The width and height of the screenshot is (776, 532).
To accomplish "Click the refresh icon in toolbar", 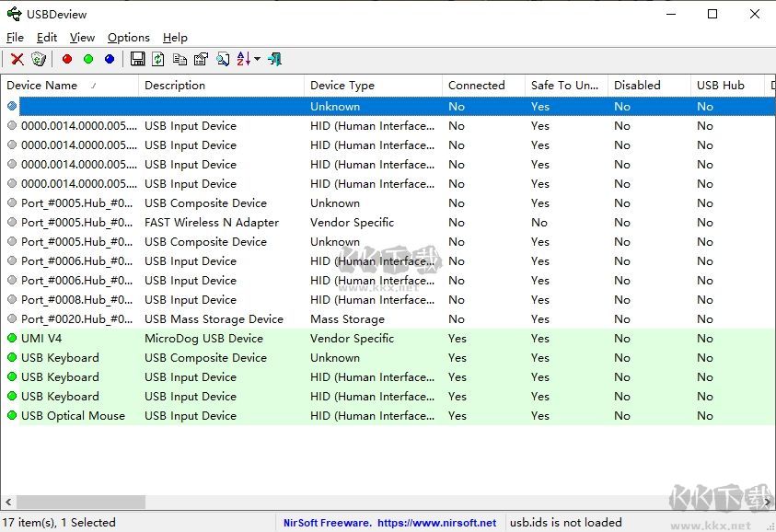I will pyautogui.click(x=158, y=60).
